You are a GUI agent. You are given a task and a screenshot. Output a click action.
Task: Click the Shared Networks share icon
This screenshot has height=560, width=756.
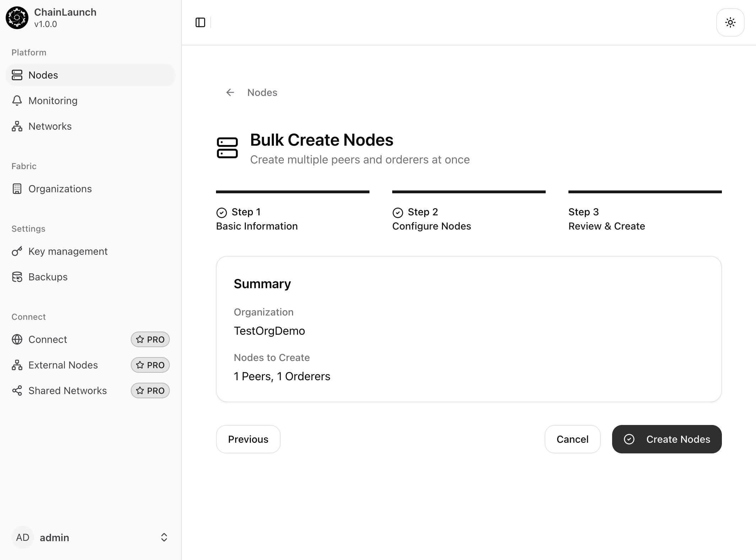(x=17, y=391)
